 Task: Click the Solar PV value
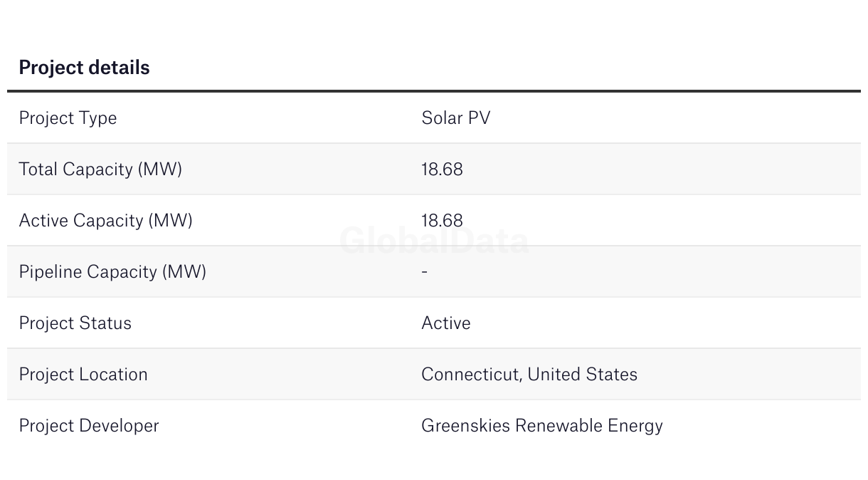tap(456, 118)
